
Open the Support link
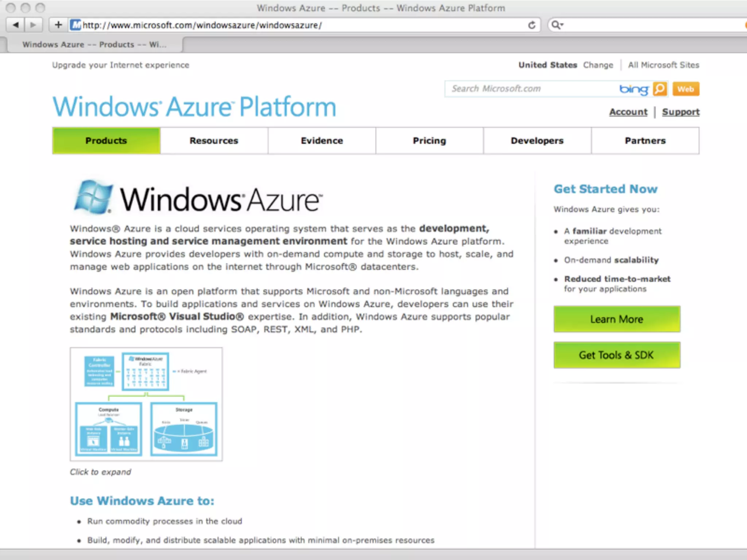pyautogui.click(x=681, y=112)
